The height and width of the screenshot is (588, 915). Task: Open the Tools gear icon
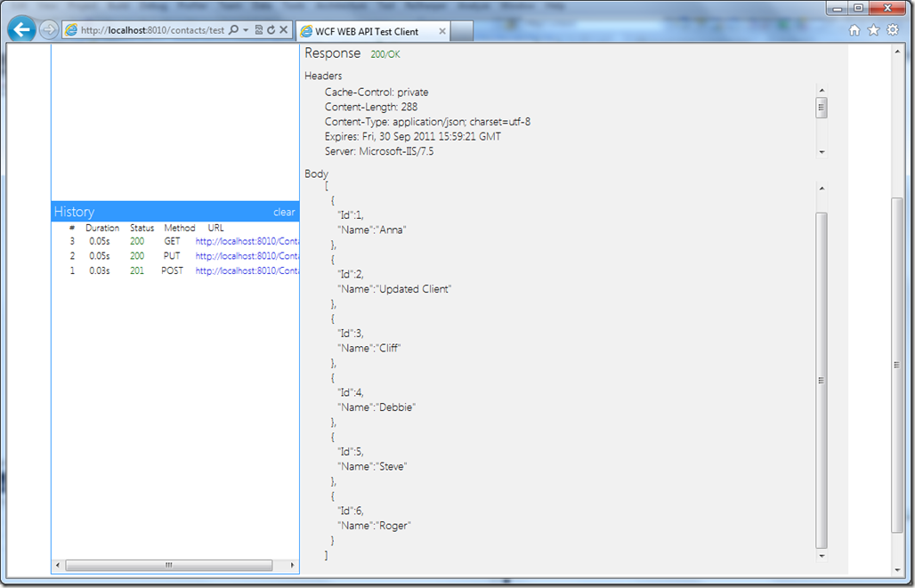pyautogui.click(x=893, y=29)
